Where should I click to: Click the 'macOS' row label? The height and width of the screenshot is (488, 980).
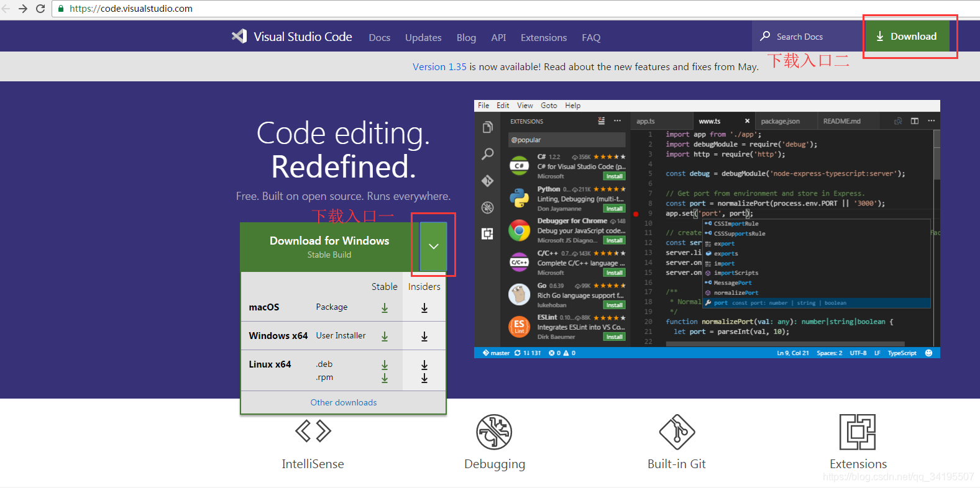click(264, 307)
